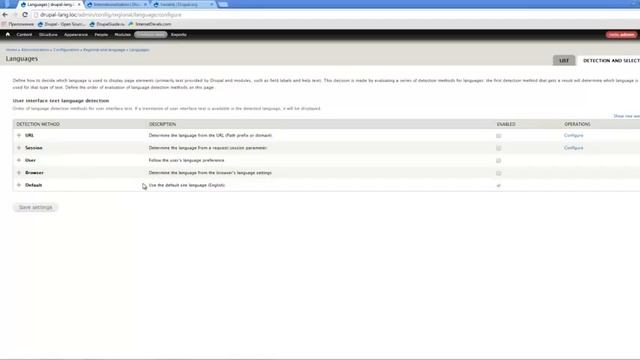Open People in admin menu
This screenshot has height=360, width=640.
pyautogui.click(x=101, y=35)
